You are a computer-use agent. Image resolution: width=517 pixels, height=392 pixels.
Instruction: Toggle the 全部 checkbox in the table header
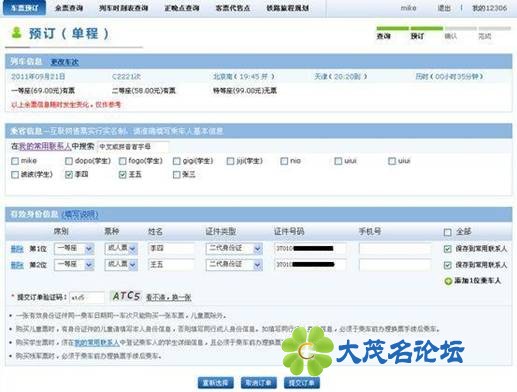(x=448, y=232)
